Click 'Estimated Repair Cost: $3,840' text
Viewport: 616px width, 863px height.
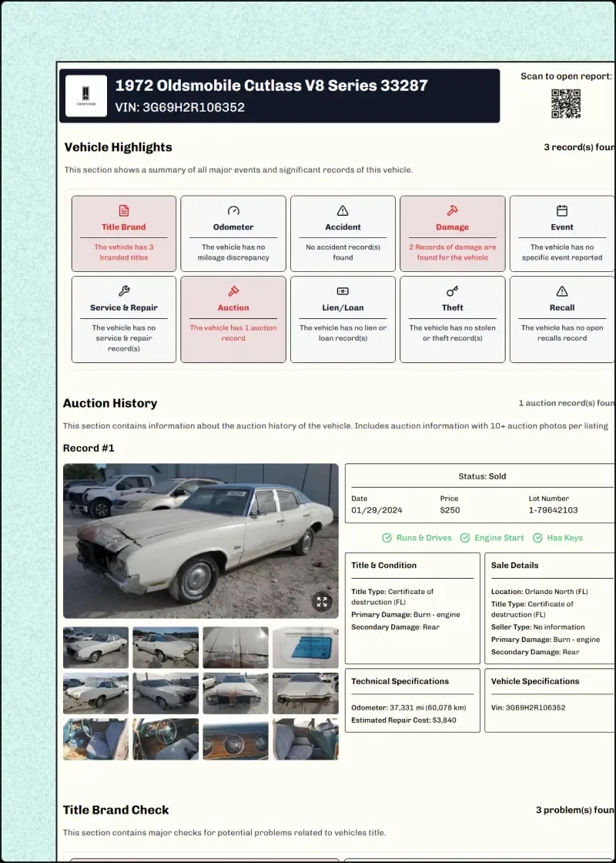[403, 720]
